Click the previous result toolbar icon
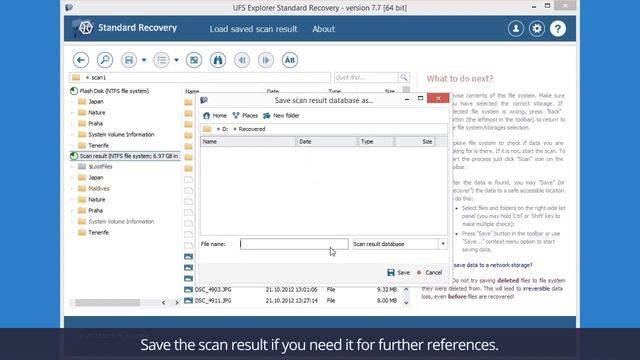This screenshot has height=360, width=640. pyautogui.click(x=242, y=60)
